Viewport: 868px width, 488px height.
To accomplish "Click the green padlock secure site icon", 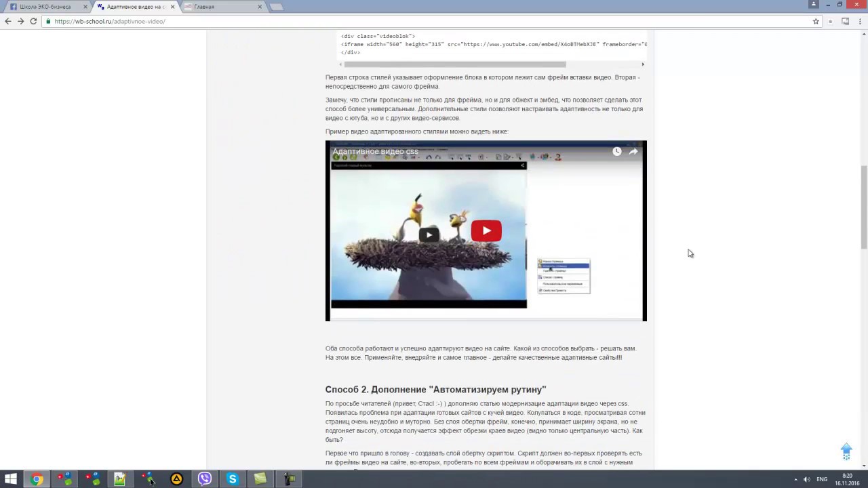I will (x=48, y=21).
